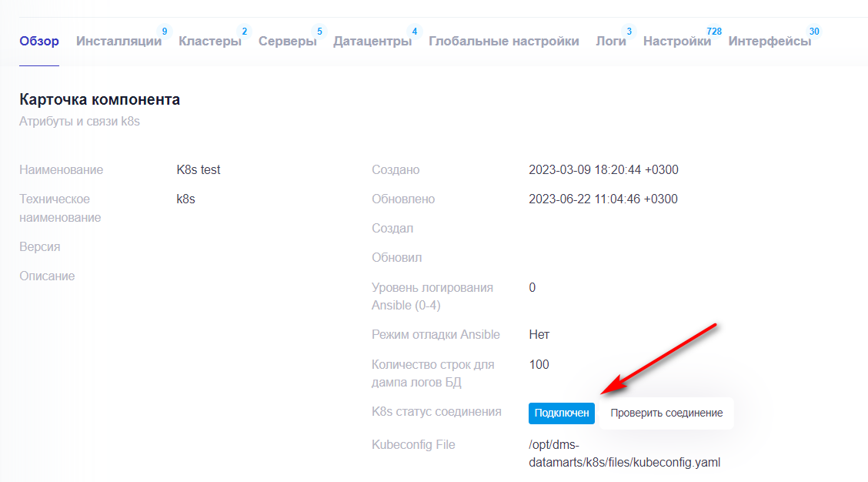Click the kubeconfig.yaml file path value
The width and height of the screenshot is (868, 482).
pyautogui.click(x=624, y=454)
